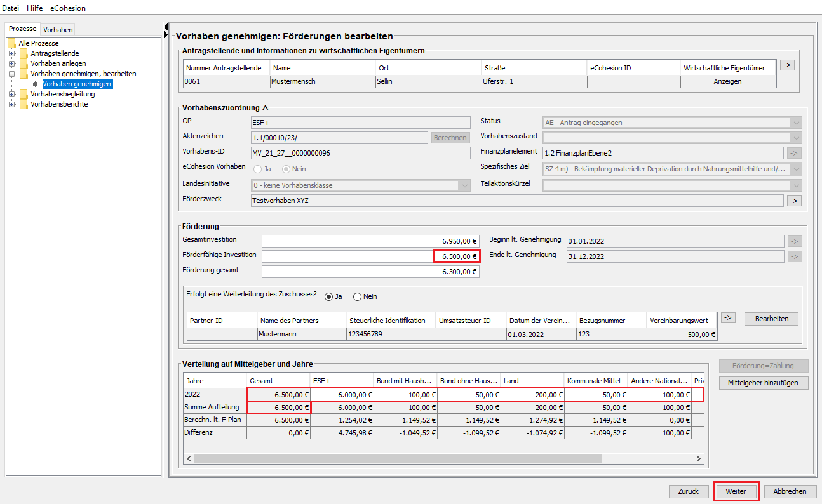Click the Alle Prozesse folder icon
822x504 pixels.
tap(11, 43)
